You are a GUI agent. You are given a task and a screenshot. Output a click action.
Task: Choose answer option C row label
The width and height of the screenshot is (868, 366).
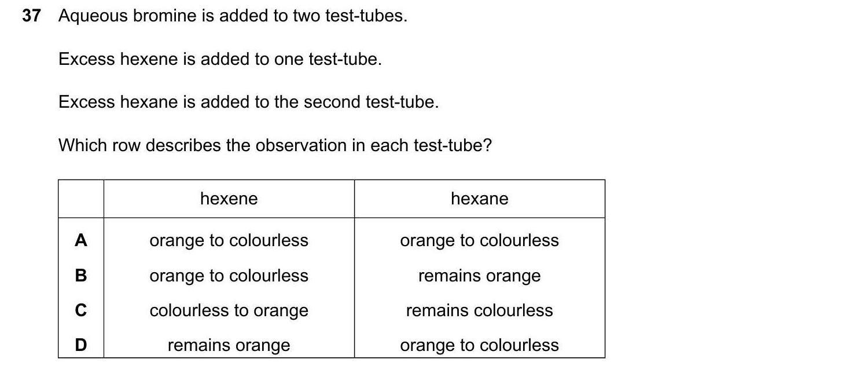81,310
